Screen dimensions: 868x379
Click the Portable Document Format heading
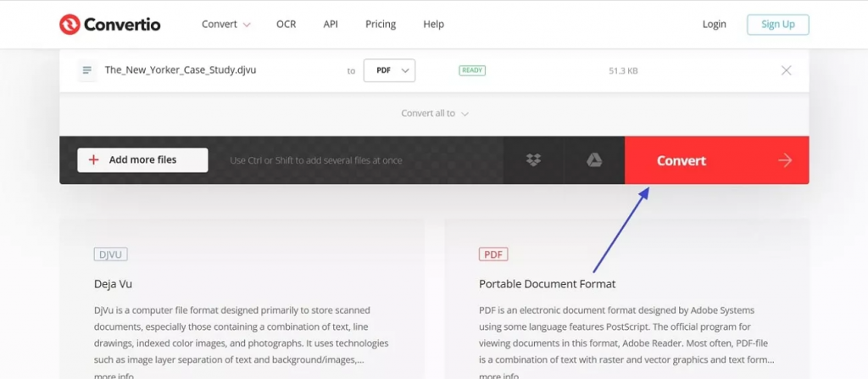tap(547, 284)
